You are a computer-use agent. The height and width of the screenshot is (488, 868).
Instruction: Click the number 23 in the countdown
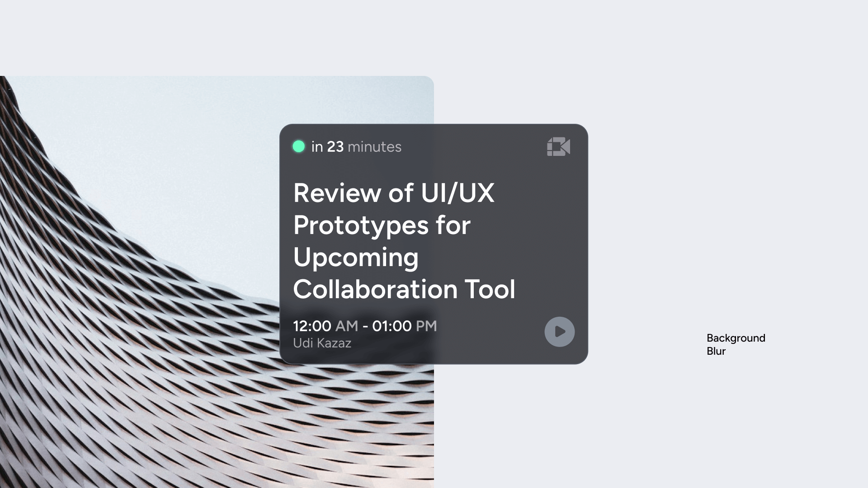click(x=335, y=147)
